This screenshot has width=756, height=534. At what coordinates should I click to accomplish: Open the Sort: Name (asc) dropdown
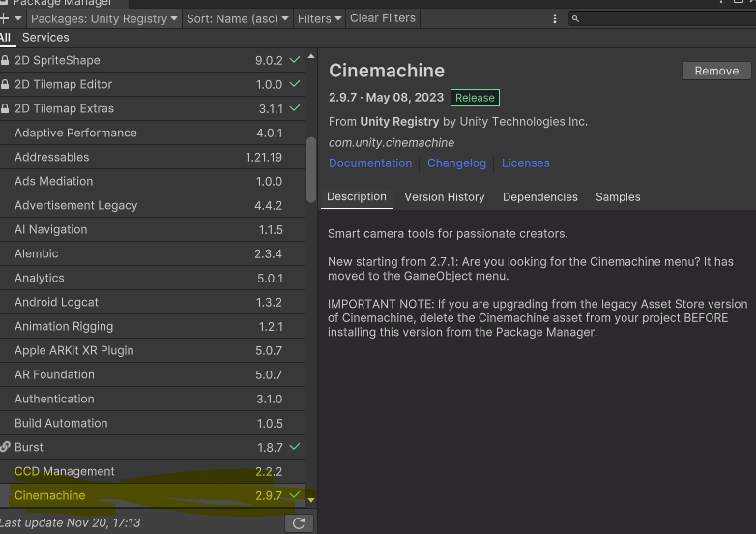click(x=237, y=18)
